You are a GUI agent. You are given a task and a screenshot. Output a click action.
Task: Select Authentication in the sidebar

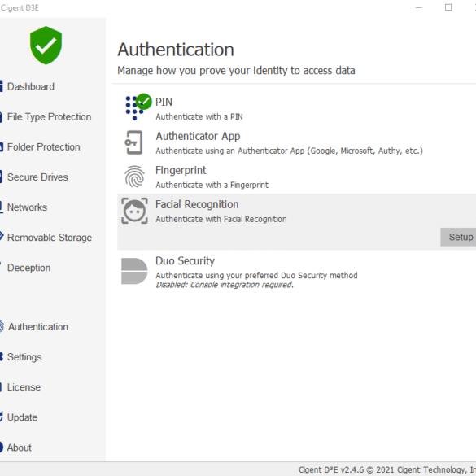coord(38,326)
